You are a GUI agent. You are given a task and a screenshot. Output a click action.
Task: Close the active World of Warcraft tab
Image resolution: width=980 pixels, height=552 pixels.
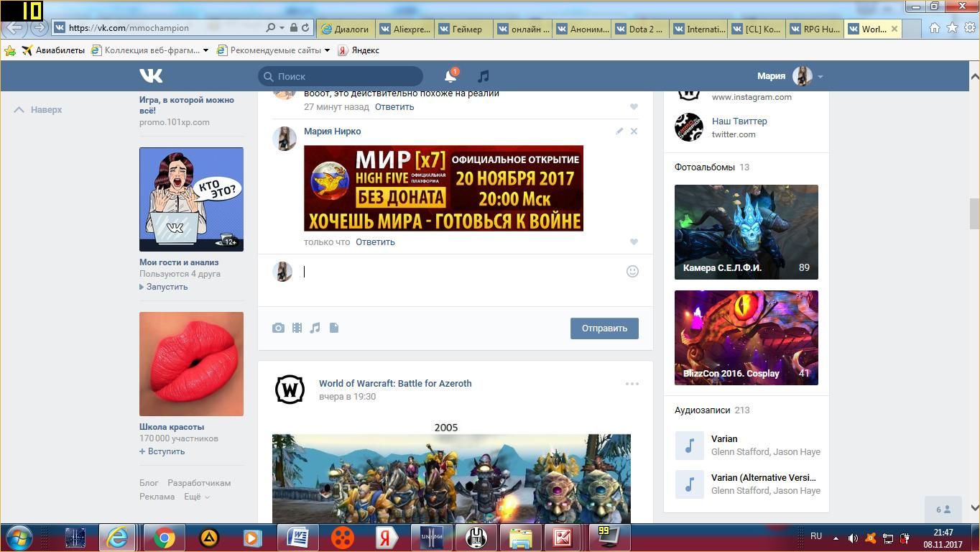point(895,29)
